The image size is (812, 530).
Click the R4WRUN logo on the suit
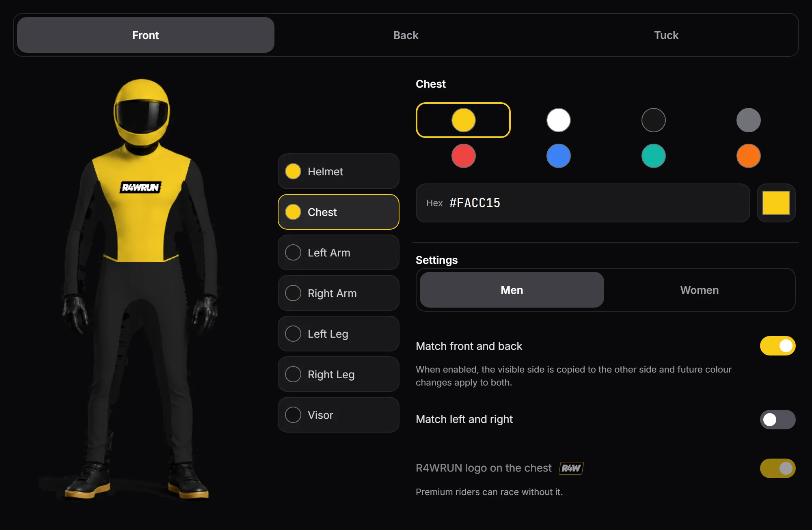coord(140,187)
